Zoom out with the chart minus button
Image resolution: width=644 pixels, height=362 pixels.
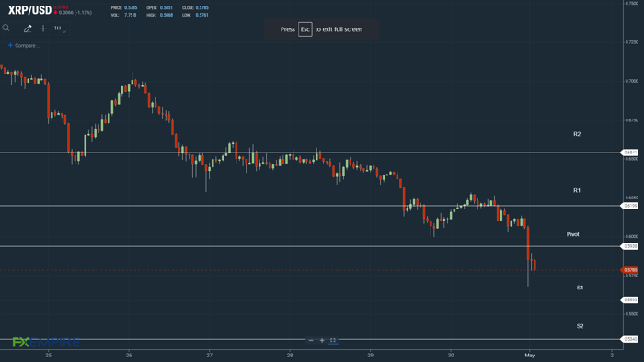[x=311, y=340]
